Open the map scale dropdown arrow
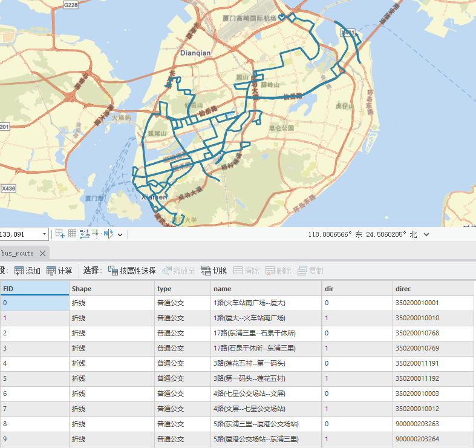This screenshot has height=448, width=476. tap(44, 234)
